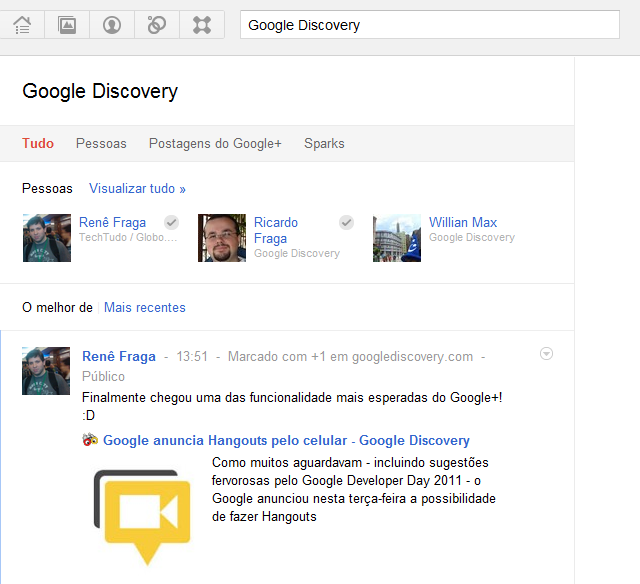Open the Games icon in toolbar
The width and height of the screenshot is (640, 584).
[202, 25]
